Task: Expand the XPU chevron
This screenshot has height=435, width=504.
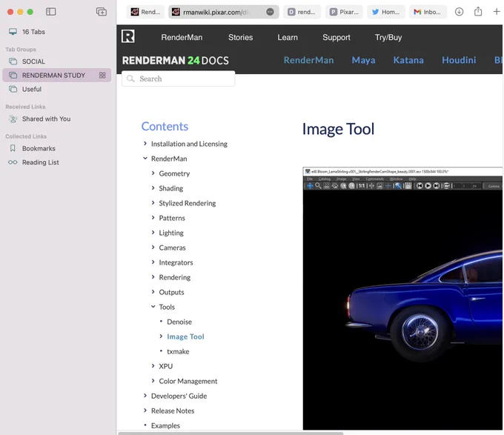Action: (153, 365)
